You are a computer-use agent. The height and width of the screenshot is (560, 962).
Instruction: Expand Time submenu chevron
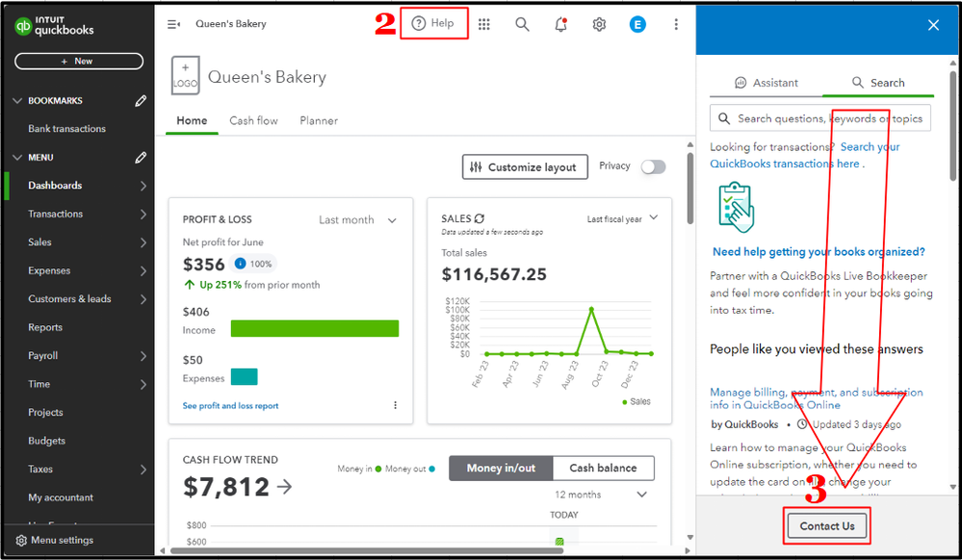click(x=143, y=385)
